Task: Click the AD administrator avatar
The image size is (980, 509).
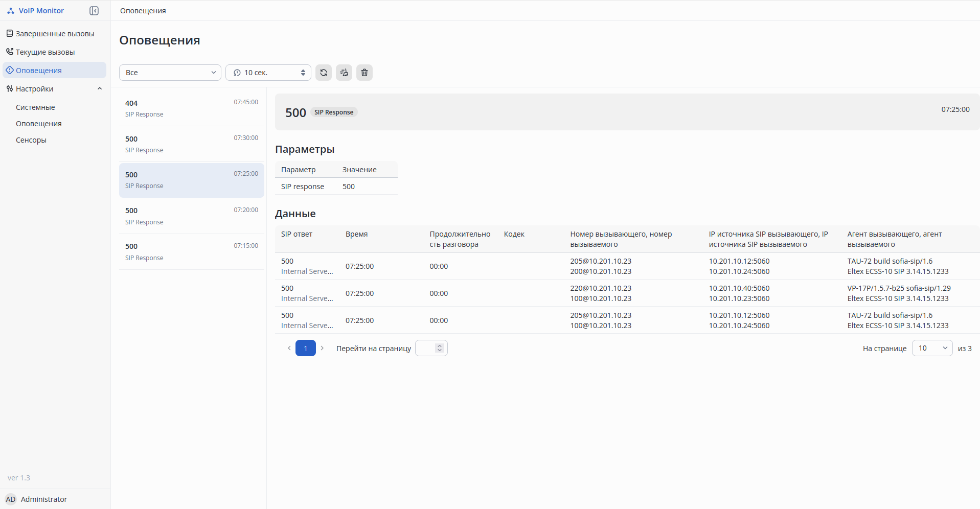Action: coord(11,499)
